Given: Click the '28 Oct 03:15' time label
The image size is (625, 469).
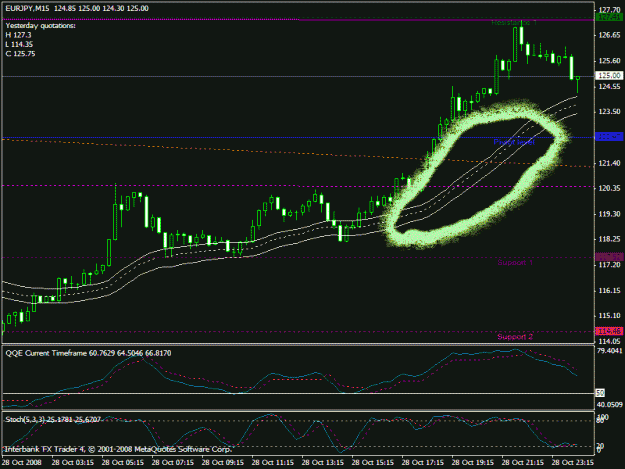Looking at the screenshot, I should point(73,463).
